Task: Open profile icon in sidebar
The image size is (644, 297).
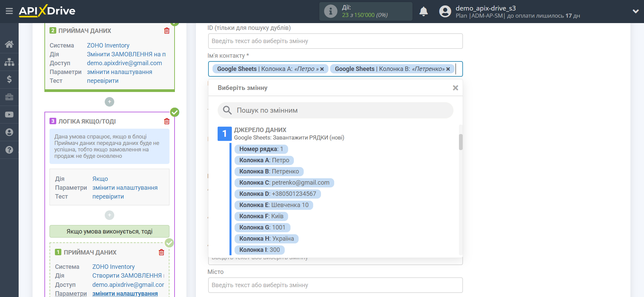Action: [9, 132]
